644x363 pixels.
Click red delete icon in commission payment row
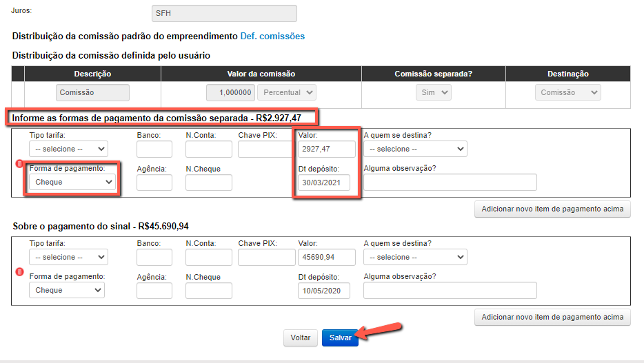click(19, 164)
